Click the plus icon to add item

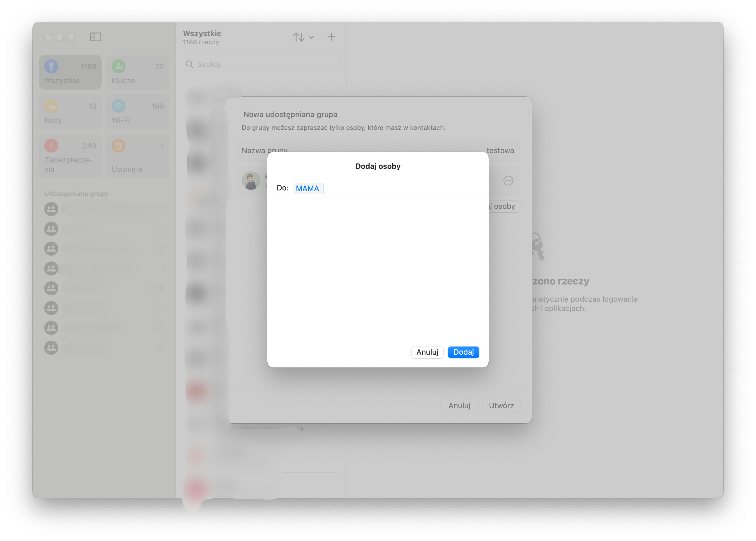(331, 37)
